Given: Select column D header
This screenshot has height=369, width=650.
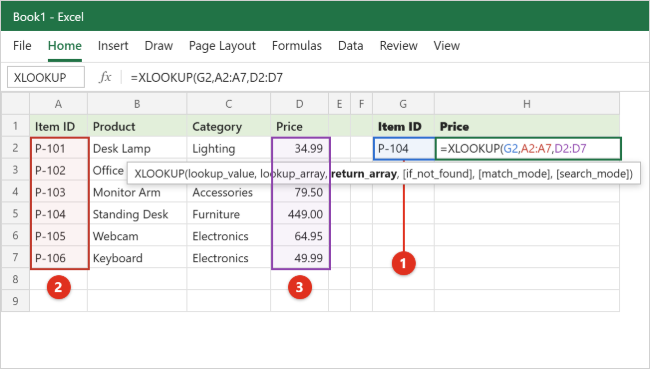Looking at the screenshot, I should pyautogui.click(x=300, y=104).
